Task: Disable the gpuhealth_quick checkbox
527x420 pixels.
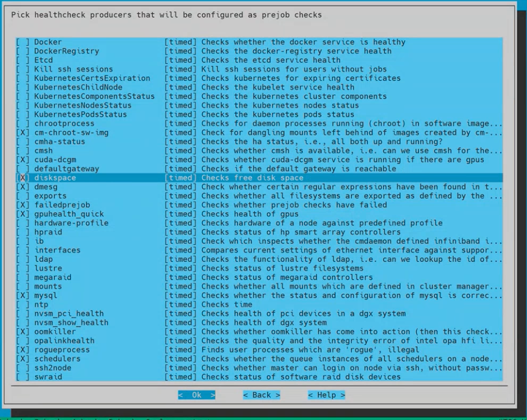Action: 22,214
